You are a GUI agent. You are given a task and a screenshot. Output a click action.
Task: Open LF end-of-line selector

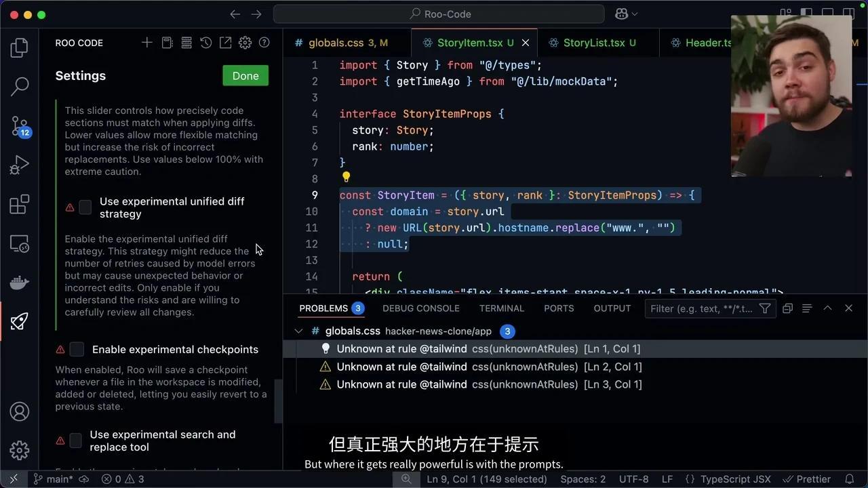click(x=667, y=479)
